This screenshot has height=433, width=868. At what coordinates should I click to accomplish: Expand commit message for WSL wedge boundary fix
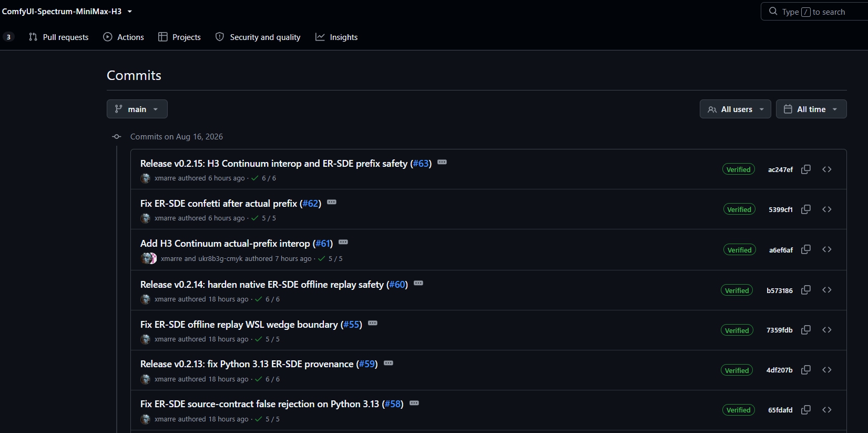(373, 323)
